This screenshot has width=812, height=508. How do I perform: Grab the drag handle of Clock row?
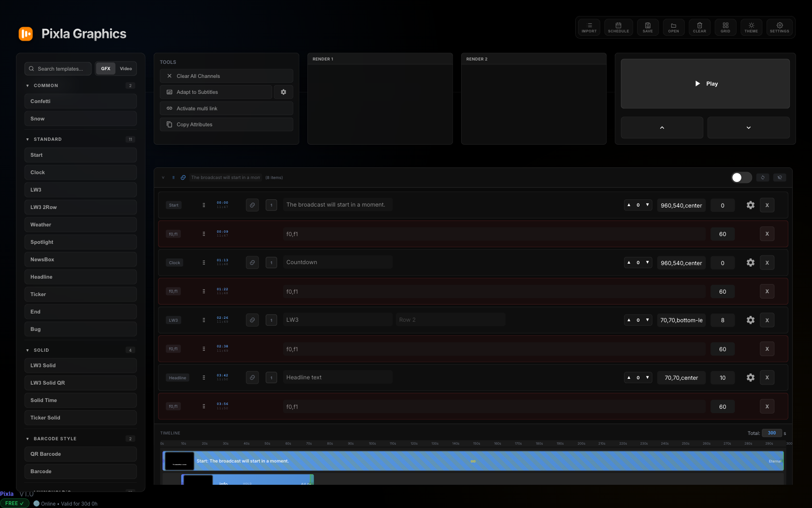point(204,263)
